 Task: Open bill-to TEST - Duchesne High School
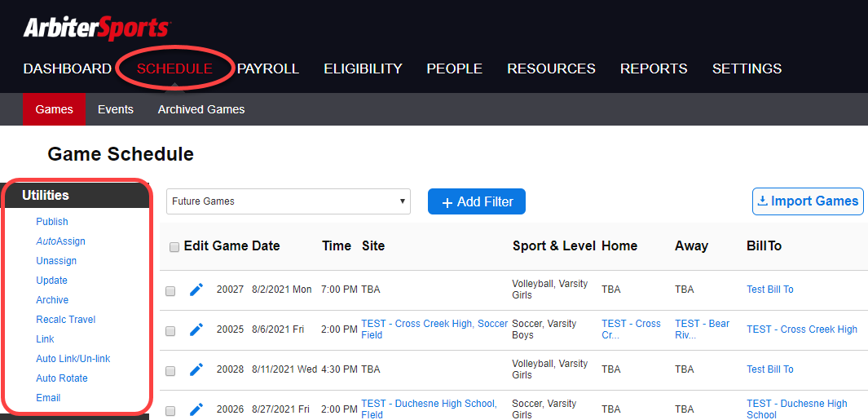click(797, 409)
